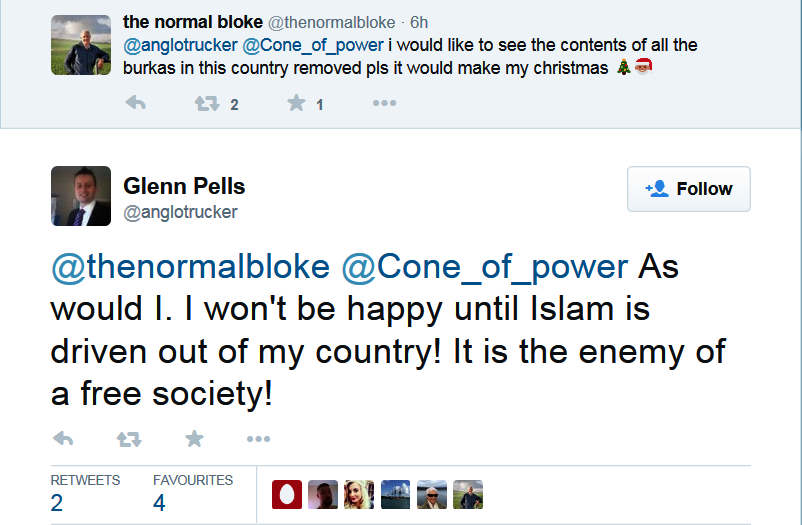Screen dimensions: 802x525
Task: Open Glenn Pells' profile picture
Action: [x=81, y=195]
